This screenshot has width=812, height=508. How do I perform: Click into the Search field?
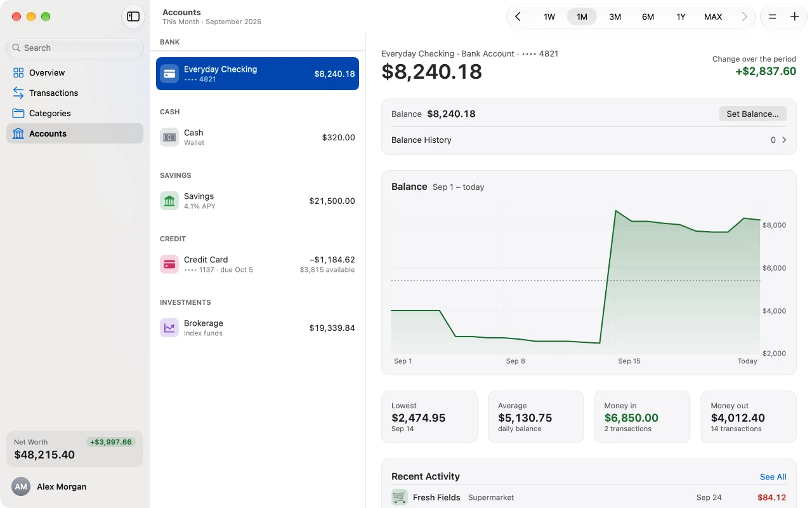coord(75,48)
